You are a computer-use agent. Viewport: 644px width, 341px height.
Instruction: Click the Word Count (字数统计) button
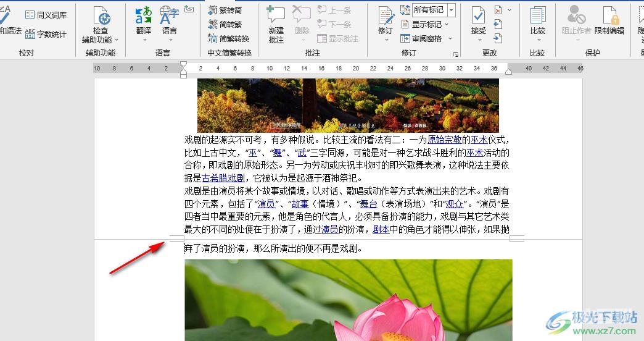coord(46,34)
